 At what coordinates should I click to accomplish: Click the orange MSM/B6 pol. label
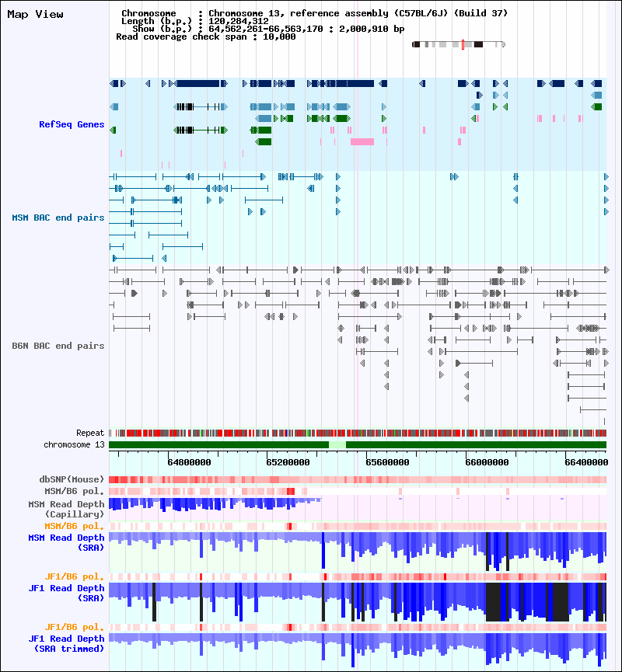[x=74, y=526]
